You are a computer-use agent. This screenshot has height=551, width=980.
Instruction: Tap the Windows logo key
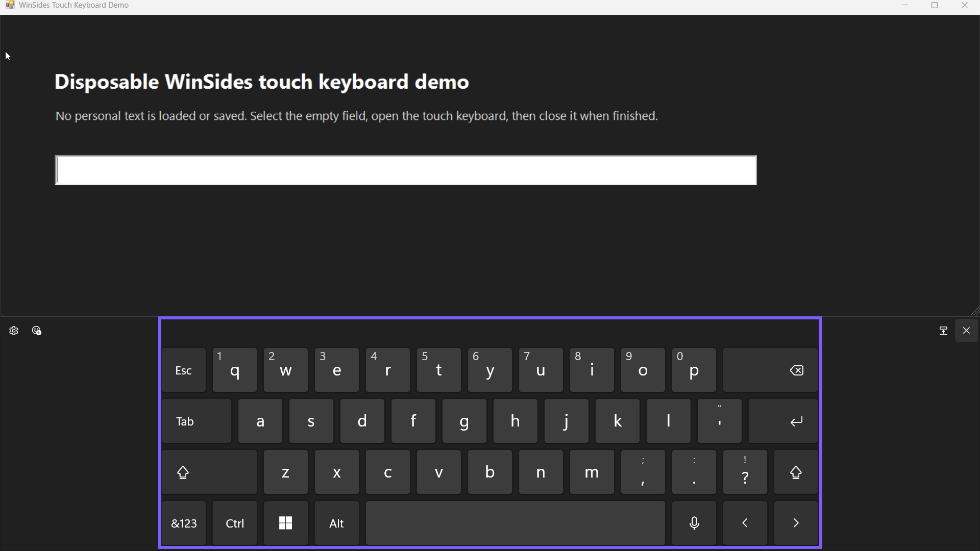286,523
